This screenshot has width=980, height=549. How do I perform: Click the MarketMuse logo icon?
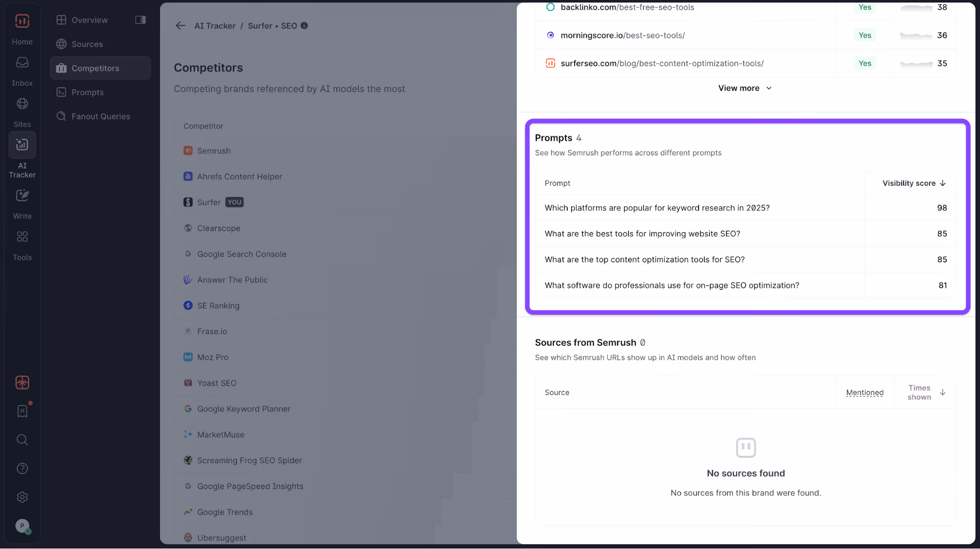188,434
